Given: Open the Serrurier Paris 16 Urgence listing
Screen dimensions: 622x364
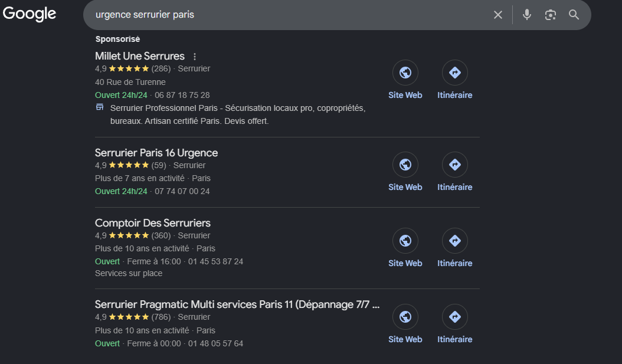Looking at the screenshot, I should (x=156, y=153).
